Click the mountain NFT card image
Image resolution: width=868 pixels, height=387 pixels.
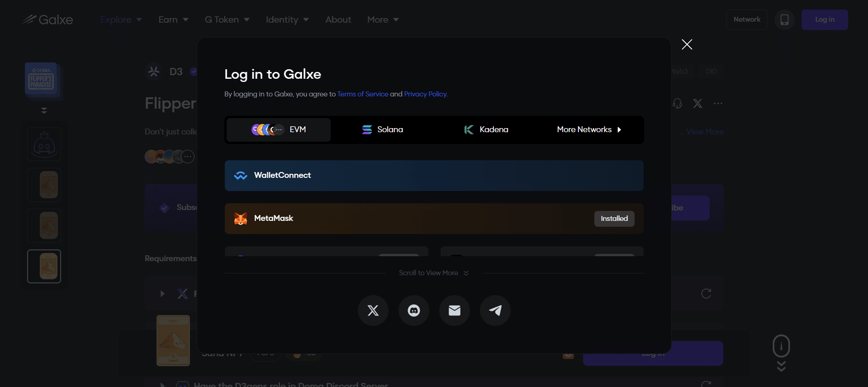click(173, 340)
